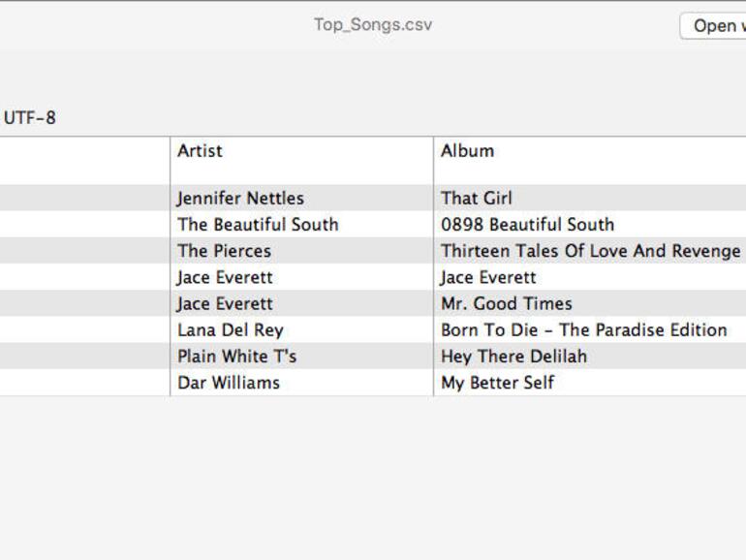
Task: Click The Pierces artist cell
Action: coord(224,251)
